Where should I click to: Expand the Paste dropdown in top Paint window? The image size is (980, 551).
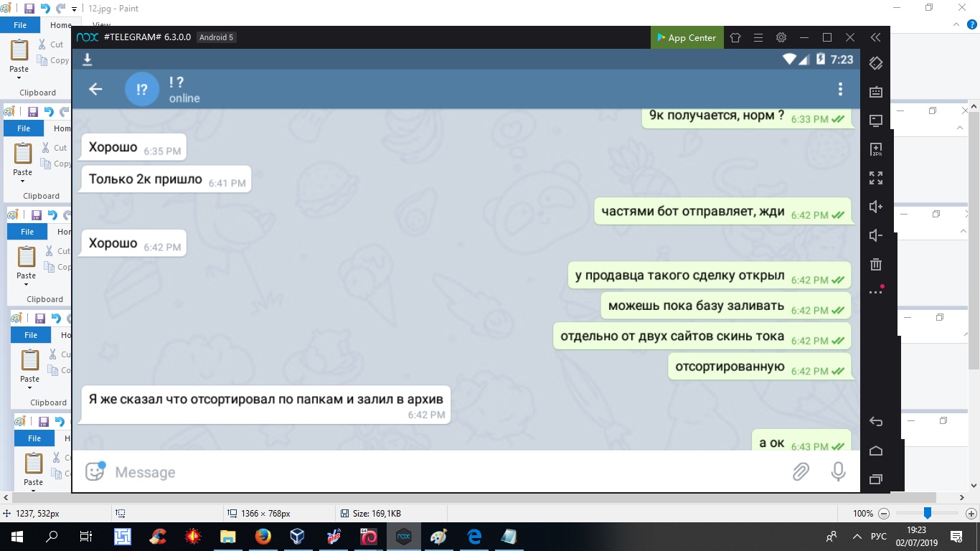click(x=19, y=76)
